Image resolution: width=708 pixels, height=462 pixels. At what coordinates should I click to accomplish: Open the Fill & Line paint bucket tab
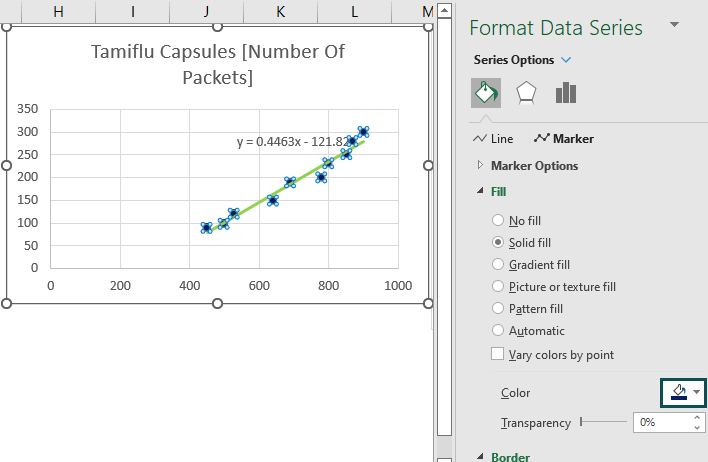tap(486, 93)
